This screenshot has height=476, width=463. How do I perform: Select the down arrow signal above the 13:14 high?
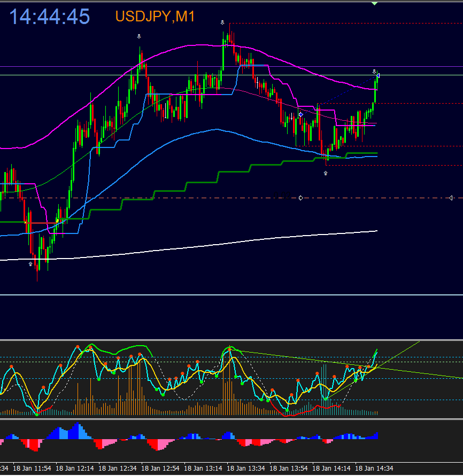click(222, 22)
